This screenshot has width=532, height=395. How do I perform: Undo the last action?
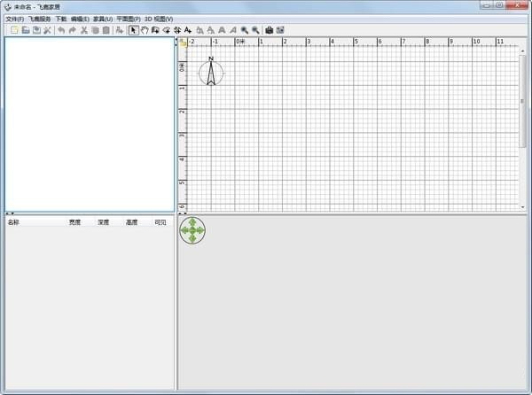tap(61, 30)
